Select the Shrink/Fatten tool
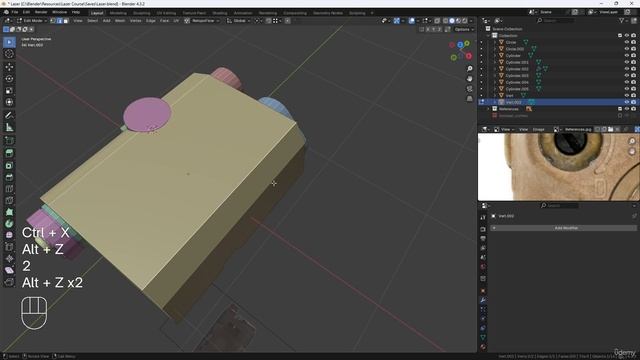The width and height of the screenshot is (640, 360). pos(9,258)
